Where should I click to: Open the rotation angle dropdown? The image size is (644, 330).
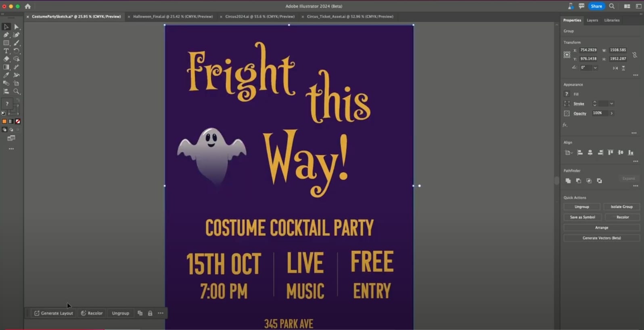coord(595,68)
